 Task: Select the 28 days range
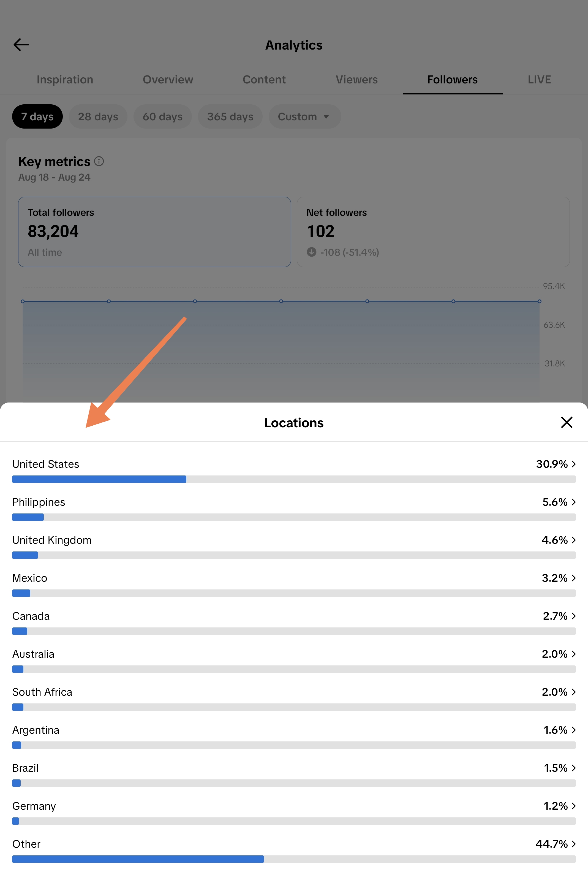click(x=98, y=117)
